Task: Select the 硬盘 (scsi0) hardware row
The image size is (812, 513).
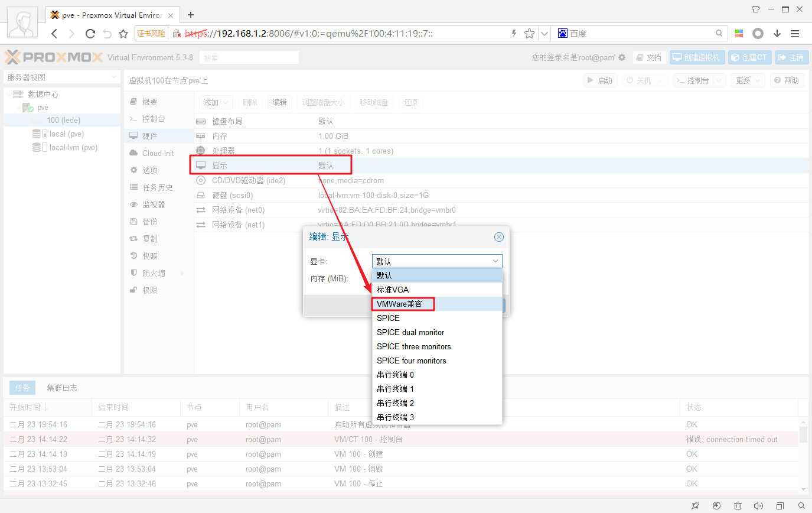Action: (501, 195)
